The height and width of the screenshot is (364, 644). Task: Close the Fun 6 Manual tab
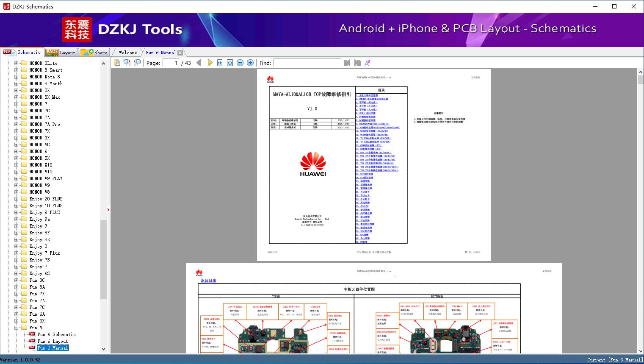(x=180, y=53)
